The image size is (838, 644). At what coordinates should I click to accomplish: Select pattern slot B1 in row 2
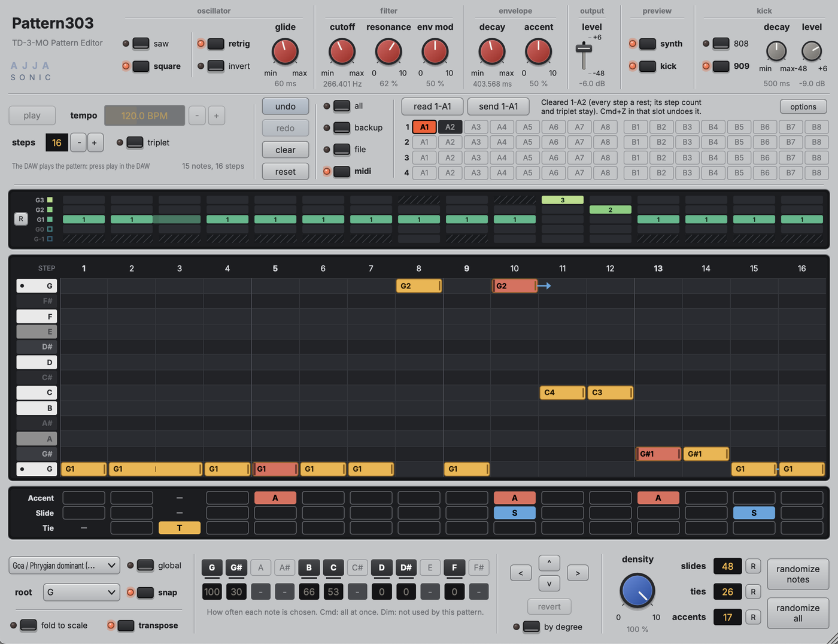point(636,142)
